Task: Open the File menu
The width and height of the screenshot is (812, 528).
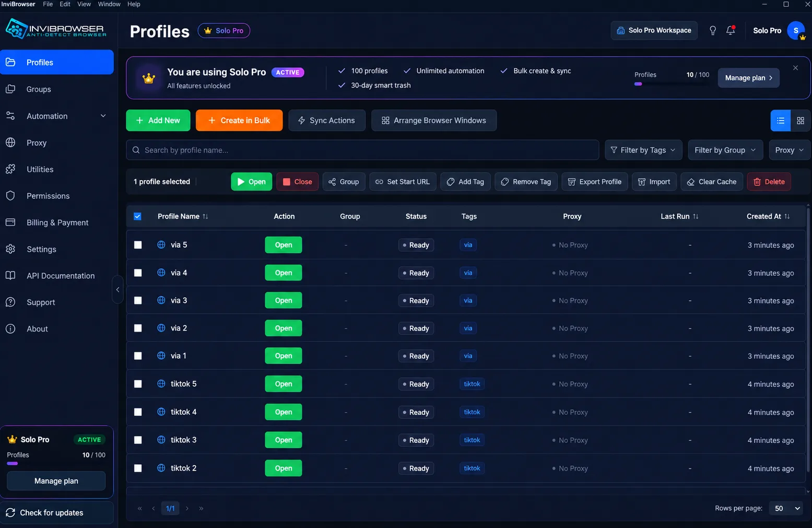Action: tap(48, 4)
